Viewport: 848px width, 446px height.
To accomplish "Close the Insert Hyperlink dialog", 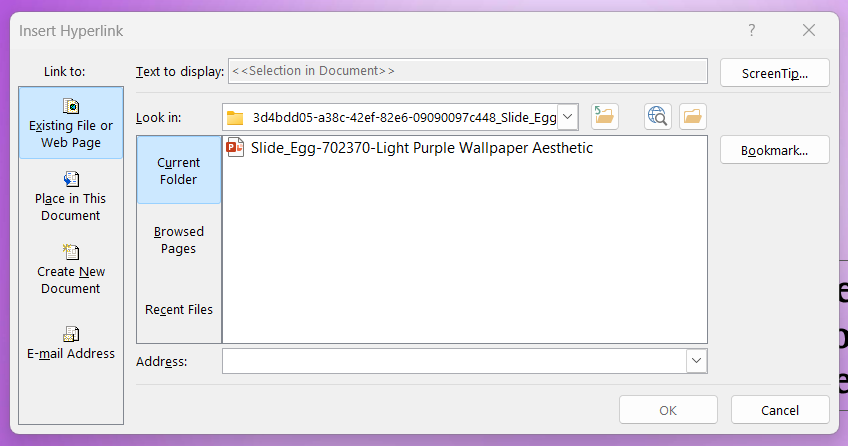I will 809,30.
